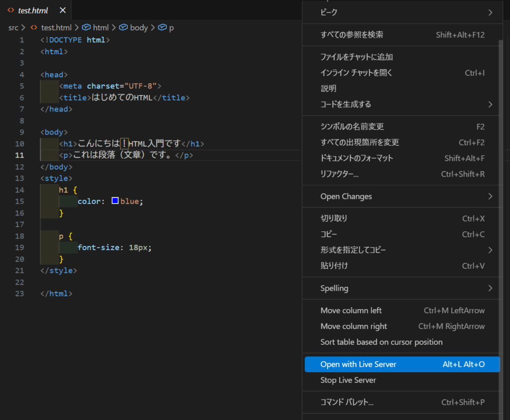The height and width of the screenshot is (420, 510).
Task: Choose Stop Live Server from menu
Action: tap(348, 380)
